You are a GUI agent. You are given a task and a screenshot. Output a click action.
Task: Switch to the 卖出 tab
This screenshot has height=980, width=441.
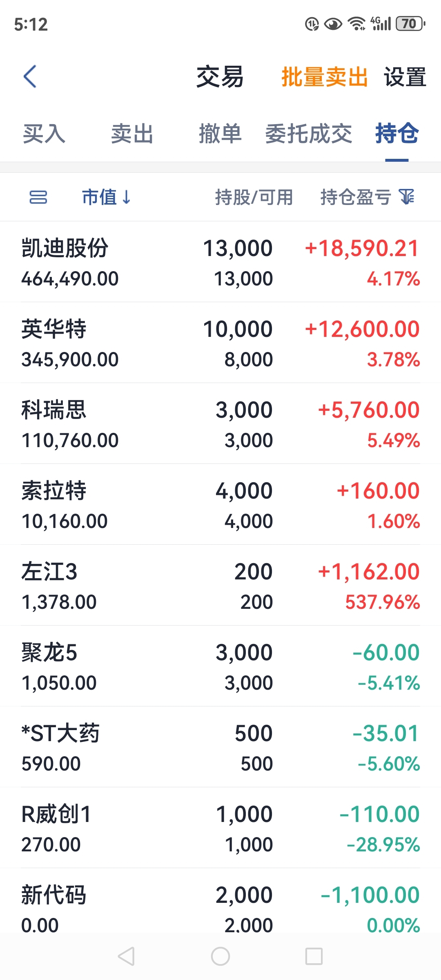pyautogui.click(x=132, y=134)
